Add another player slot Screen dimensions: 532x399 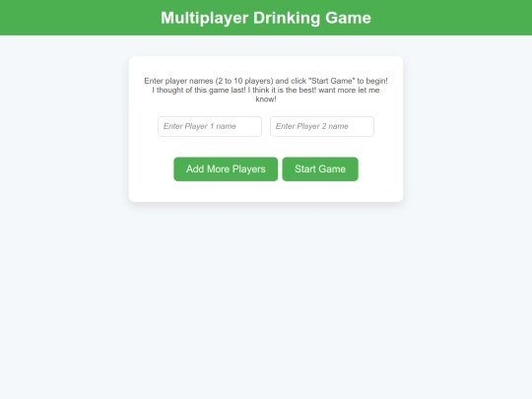coord(226,169)
